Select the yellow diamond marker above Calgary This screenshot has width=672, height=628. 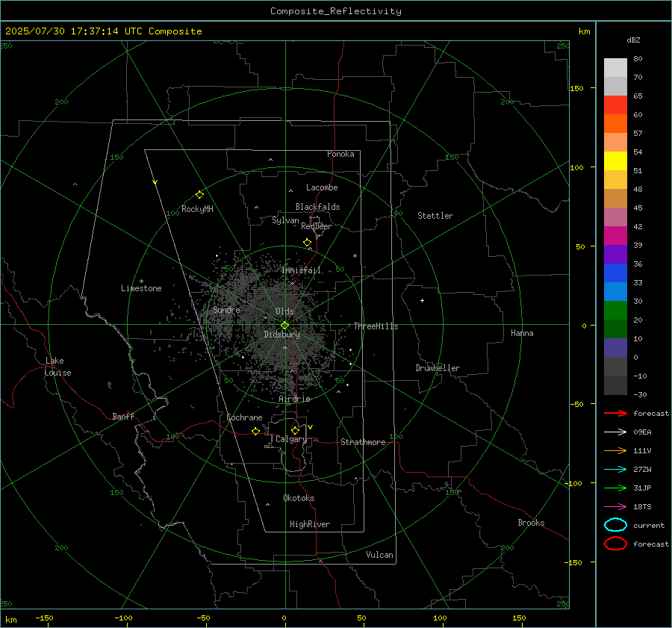[x=295, y=430]
